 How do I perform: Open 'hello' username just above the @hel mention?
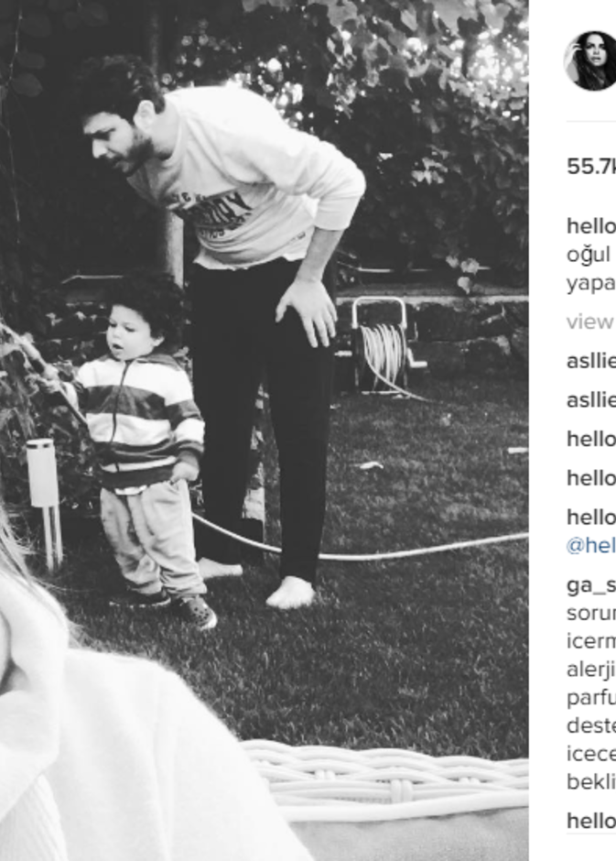pyautogui.click(x=591, y=517)
